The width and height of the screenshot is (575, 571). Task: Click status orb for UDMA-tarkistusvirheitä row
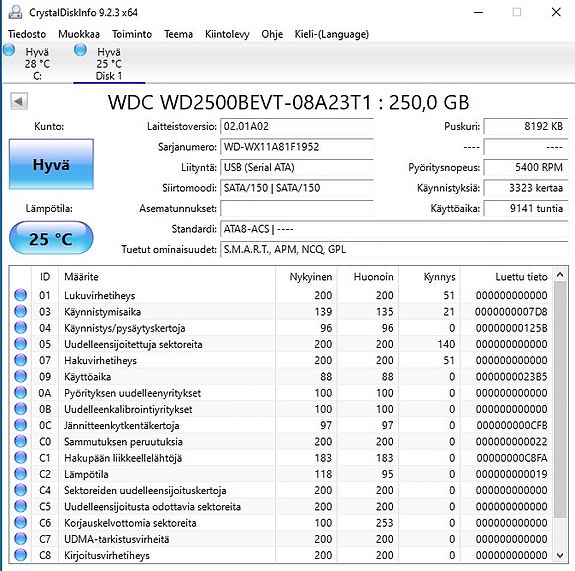[x=21, y=539]
